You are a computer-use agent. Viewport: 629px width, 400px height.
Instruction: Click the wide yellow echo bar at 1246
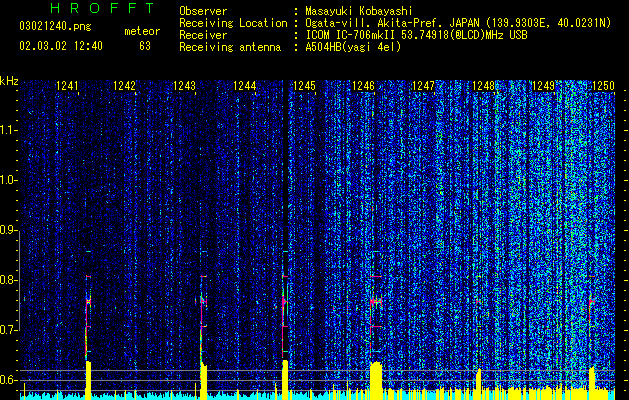pos(376,380)
